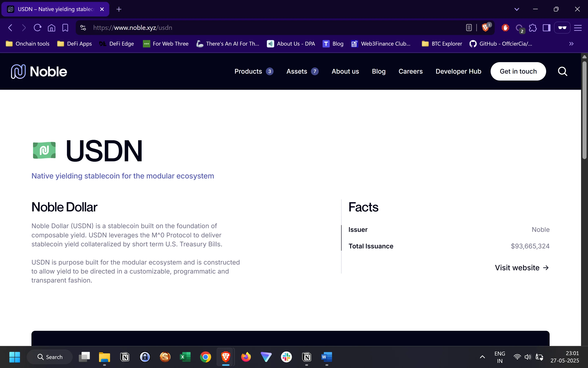Click the Noble logo in header
The image size is (588, 368).
click(x=39, y=71)
